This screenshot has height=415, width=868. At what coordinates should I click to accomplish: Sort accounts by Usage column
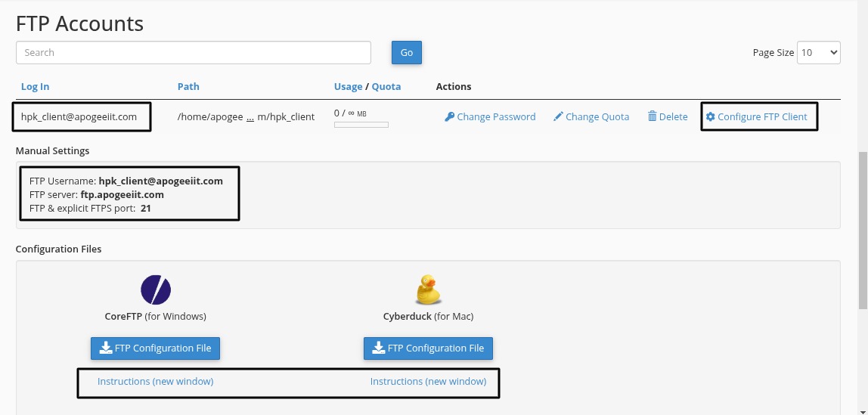point(348,87)
